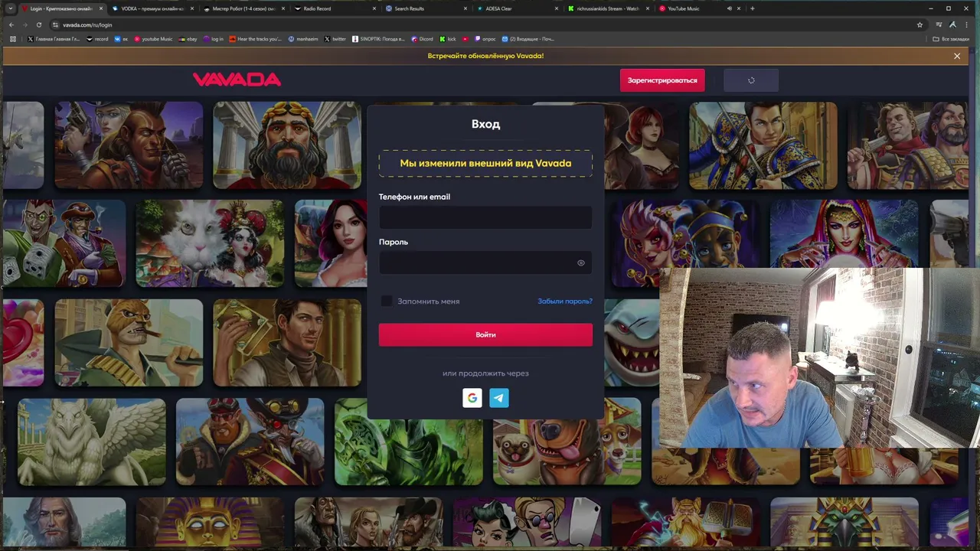Open the twitter bookmark
This screenshot has width=980, height=551.
pos(335,39)
